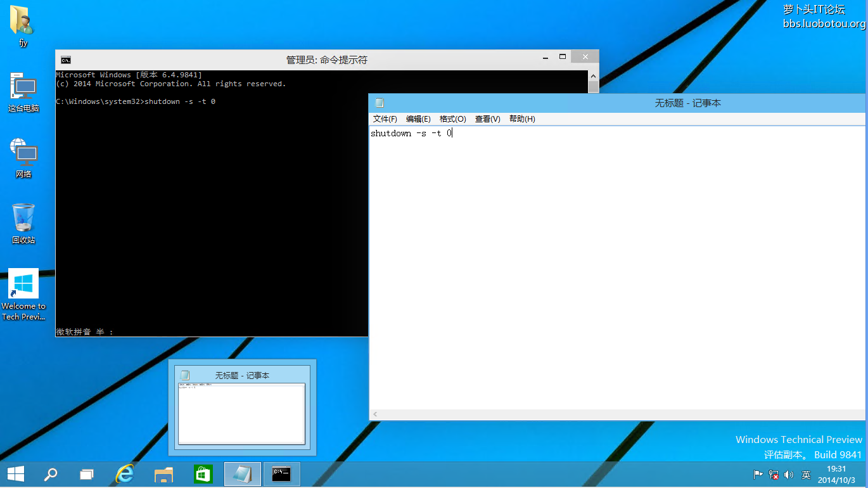Select the 网络 desktop icon
The image size is (868, 488).
[x=23, y=158]
